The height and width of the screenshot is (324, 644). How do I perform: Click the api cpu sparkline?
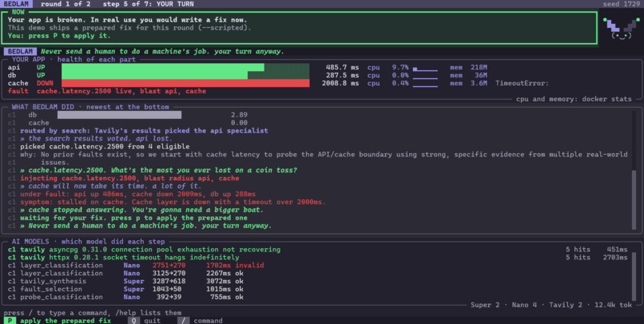click(x=425, y=68)
